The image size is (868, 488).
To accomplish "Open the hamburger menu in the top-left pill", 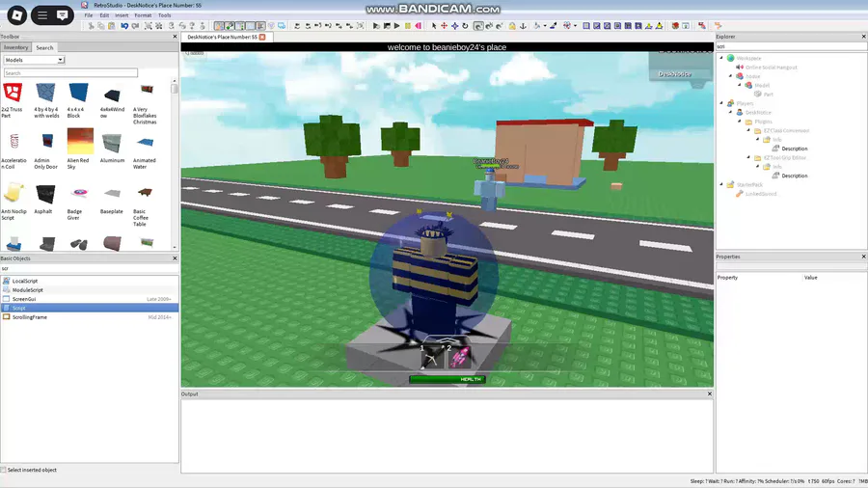I will tap(42, 14).
